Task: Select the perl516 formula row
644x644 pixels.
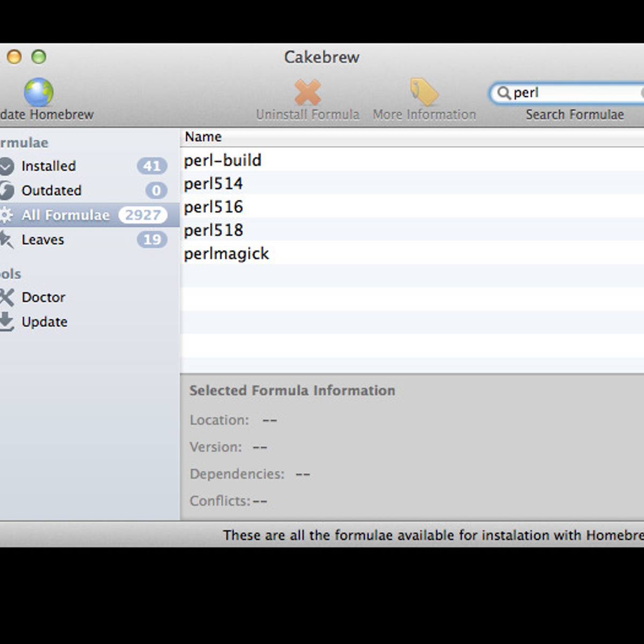Action: (x=412, y=207)
